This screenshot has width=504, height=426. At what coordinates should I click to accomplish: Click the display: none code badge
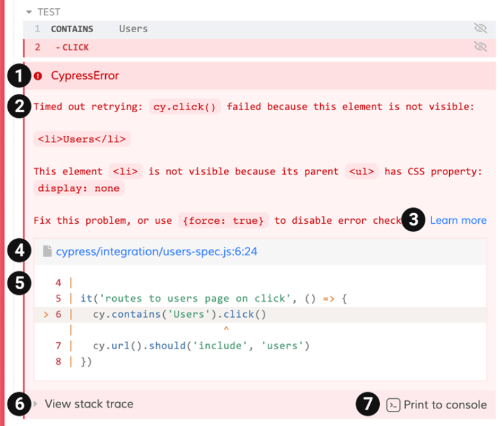(78, 188)
